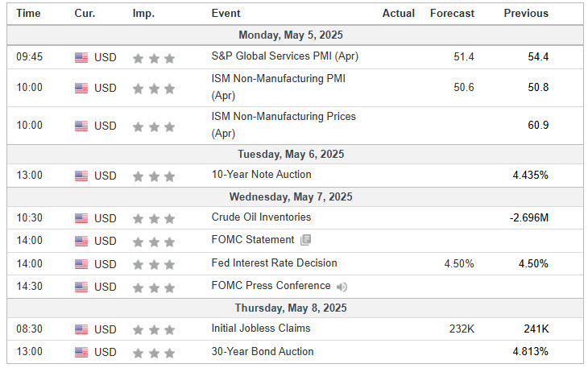The height and width of the screenshot is (368, 588).
Task: Click the US flag beside S&P Global Services PMI
Action: click(x=81, y=57)
